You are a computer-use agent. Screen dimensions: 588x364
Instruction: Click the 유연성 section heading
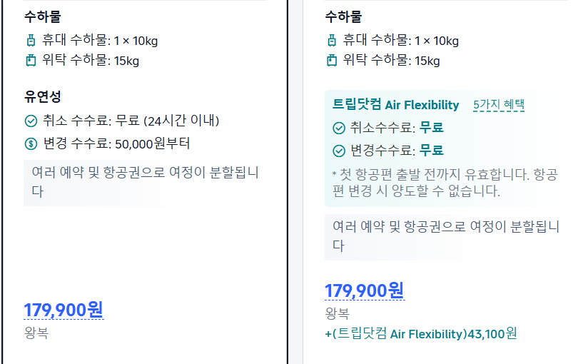coord(42,97)
